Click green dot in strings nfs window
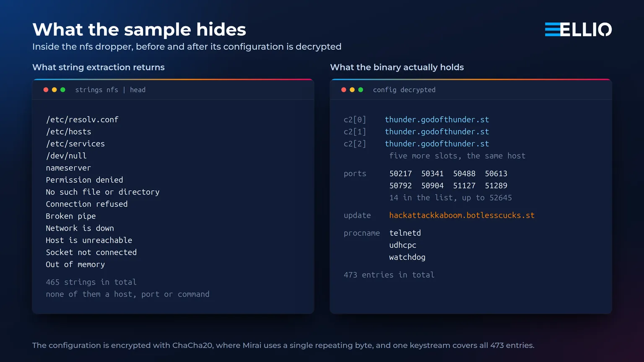Image resolution: width=644 pixels, height=362 pixels. coord(63,90)
